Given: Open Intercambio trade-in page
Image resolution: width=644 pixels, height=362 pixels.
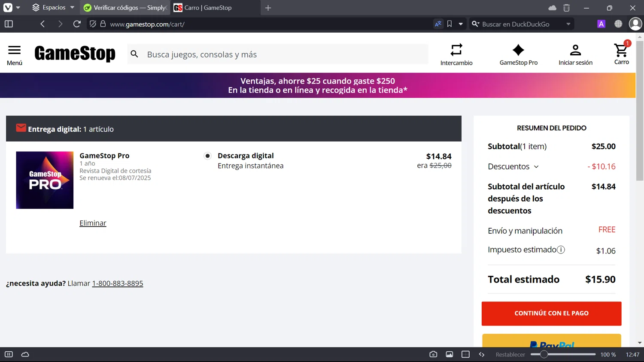Looking at the screenshot, I should (456, 54).
